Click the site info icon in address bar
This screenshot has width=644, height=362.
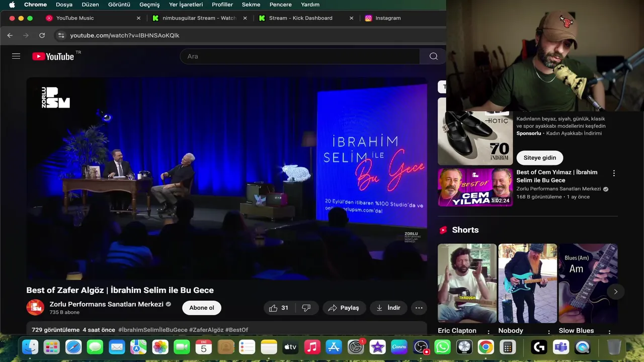click(x=61, y=35)
